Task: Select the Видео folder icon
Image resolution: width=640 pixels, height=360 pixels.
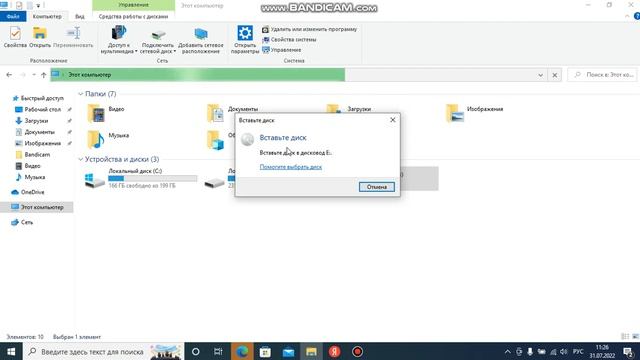Action: point(96,113)
